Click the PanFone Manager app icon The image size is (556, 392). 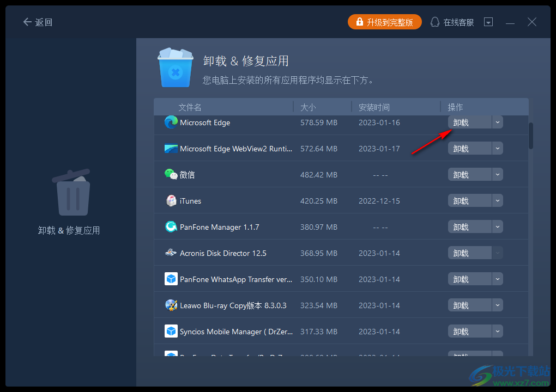171,226
